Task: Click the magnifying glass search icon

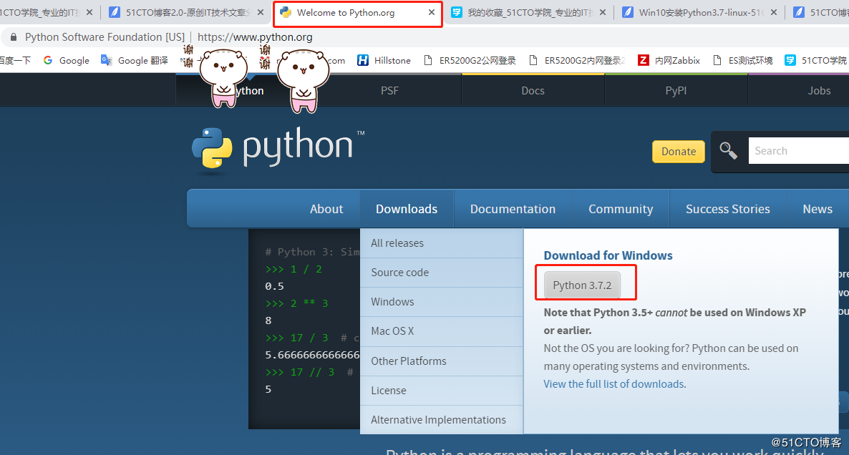Action: pyautogui.click(x=728, y=151)
